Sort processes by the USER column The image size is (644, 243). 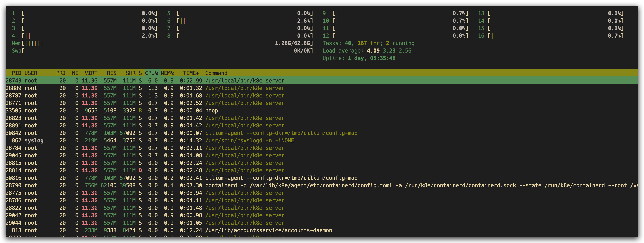click(31, 73)
